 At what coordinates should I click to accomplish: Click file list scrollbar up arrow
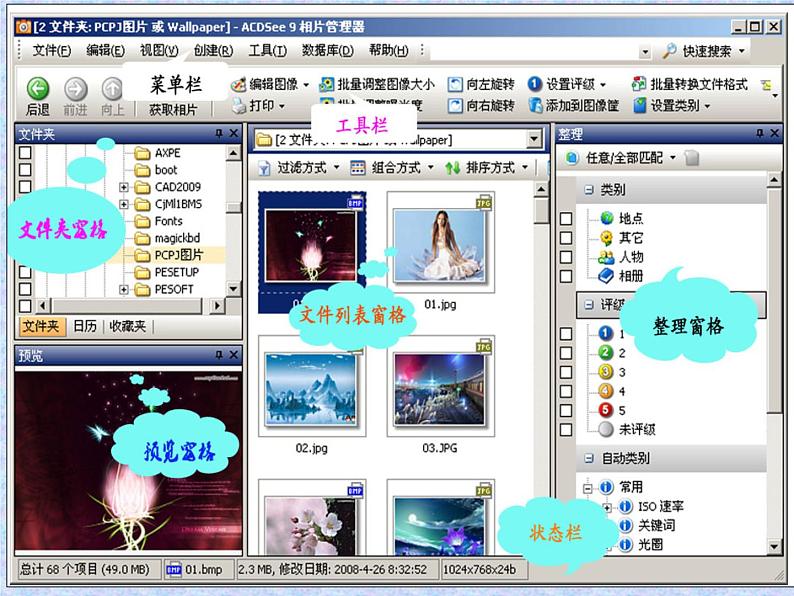pyautogui.click(x=541, y=190)
